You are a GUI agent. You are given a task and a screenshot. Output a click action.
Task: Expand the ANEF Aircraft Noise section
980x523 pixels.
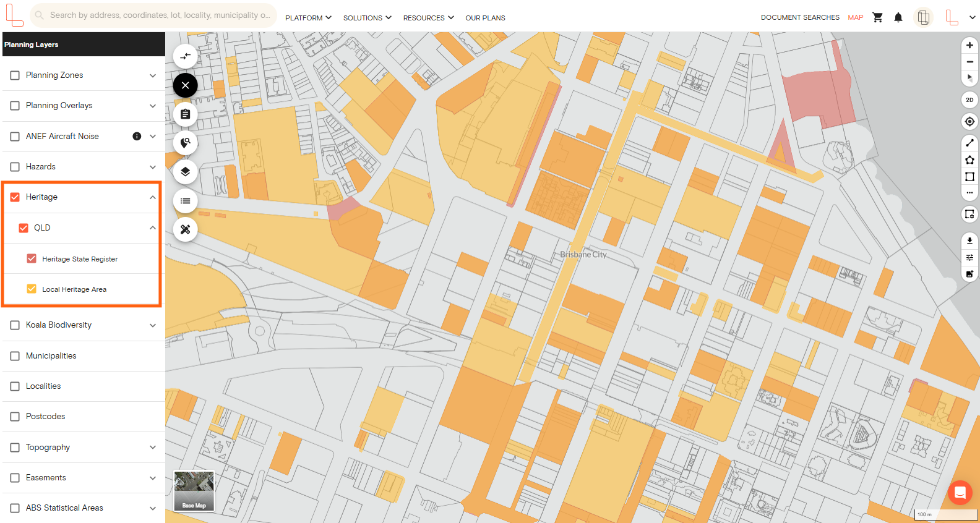tap(153, 136)
